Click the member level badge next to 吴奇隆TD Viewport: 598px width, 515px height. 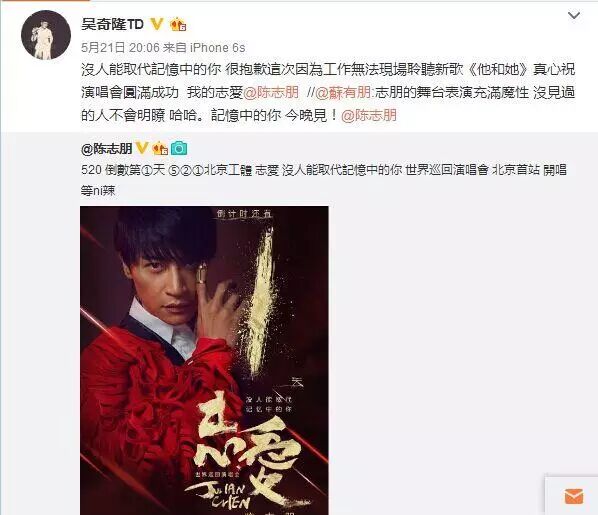point(178,25)
